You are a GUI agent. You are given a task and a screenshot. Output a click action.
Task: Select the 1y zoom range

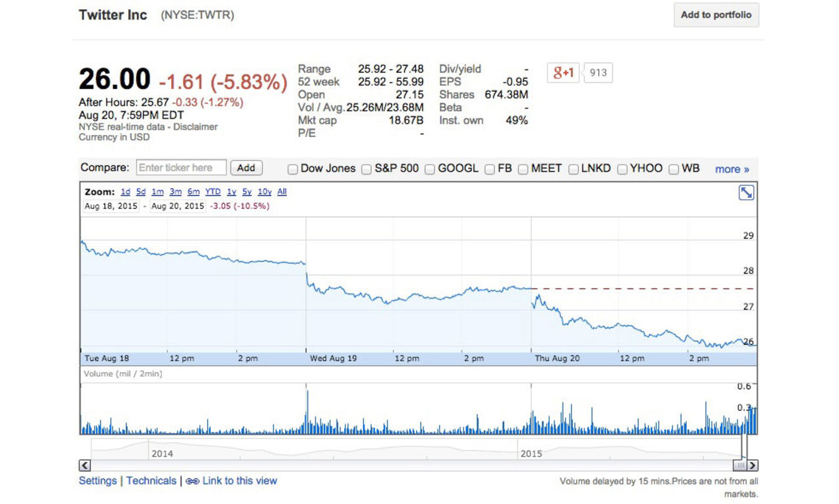231,192
